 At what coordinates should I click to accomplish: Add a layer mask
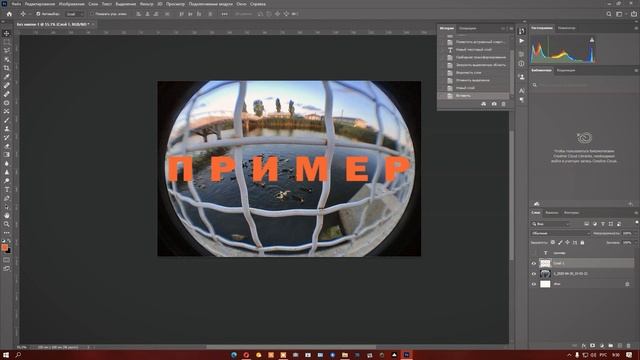tap(593, 345)
